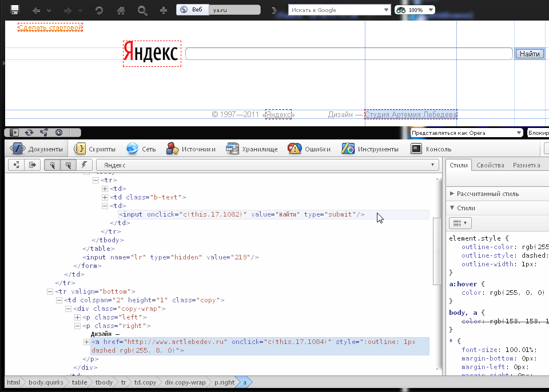
Task: Click the Найти search button
Action: point(530,54)
